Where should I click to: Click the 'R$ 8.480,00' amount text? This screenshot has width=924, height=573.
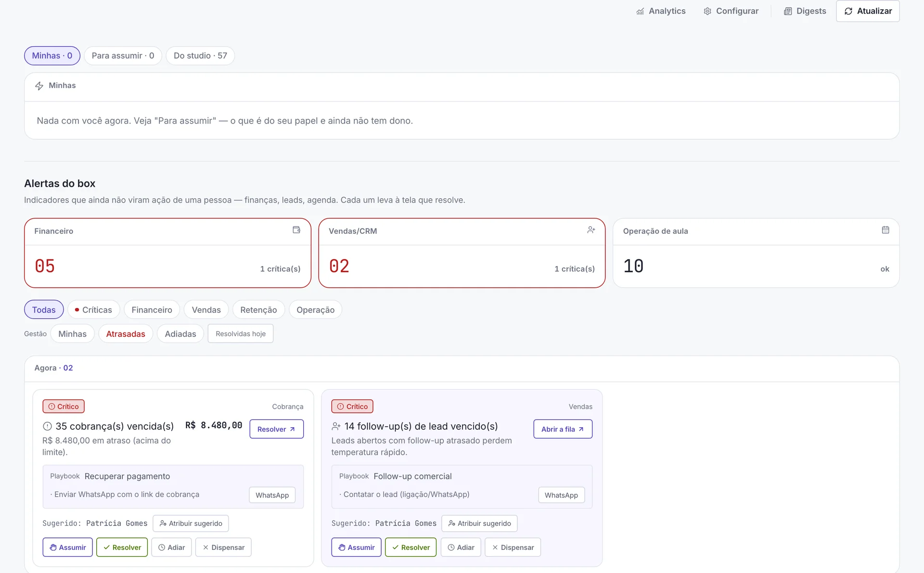214,425
